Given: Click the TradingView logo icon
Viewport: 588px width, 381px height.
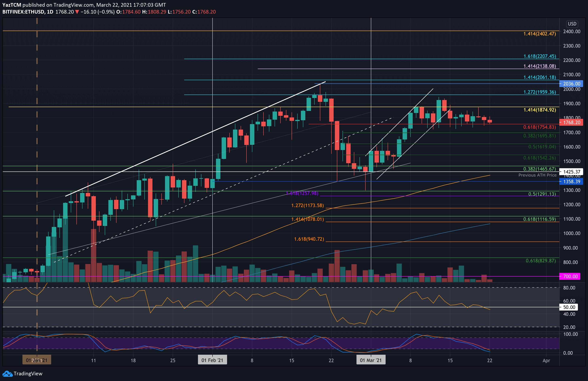Looking at the screenshot, I should [x=7, y=374].
